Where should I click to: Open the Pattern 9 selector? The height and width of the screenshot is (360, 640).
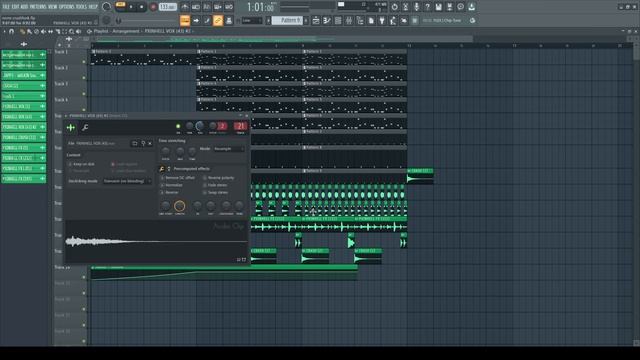(x=287, y=20)
